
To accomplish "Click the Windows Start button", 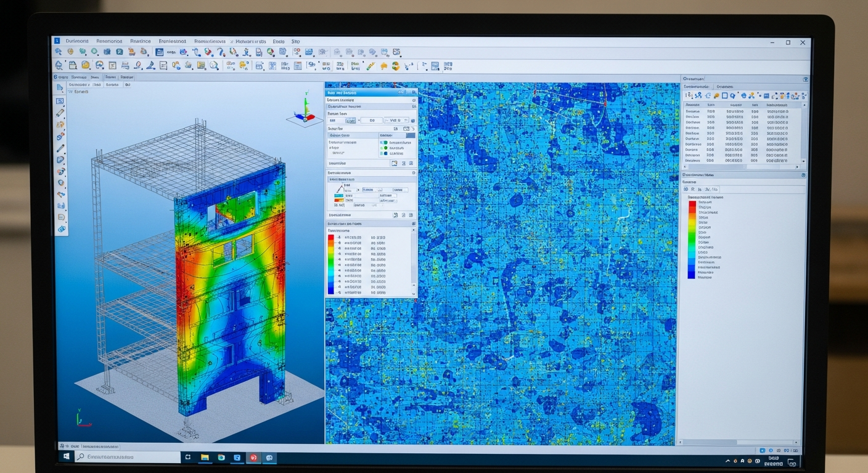I will [x=66, y=457].
